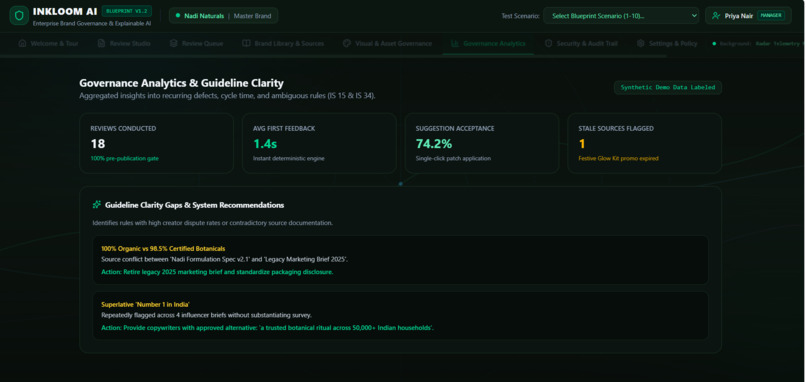Click the shield icon beside Security & Audit Trail
806x382 pixels.
pyautogui.click(x=548, y=44)
